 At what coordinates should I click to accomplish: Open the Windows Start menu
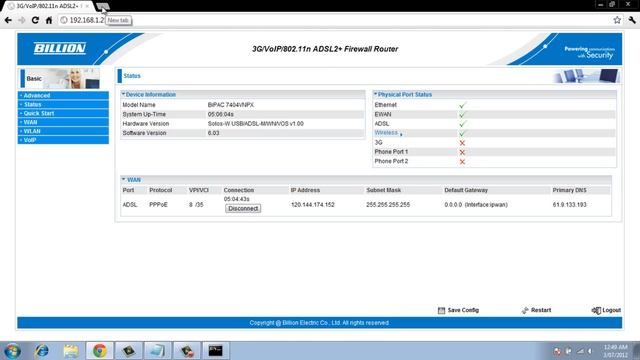(12, 351)
